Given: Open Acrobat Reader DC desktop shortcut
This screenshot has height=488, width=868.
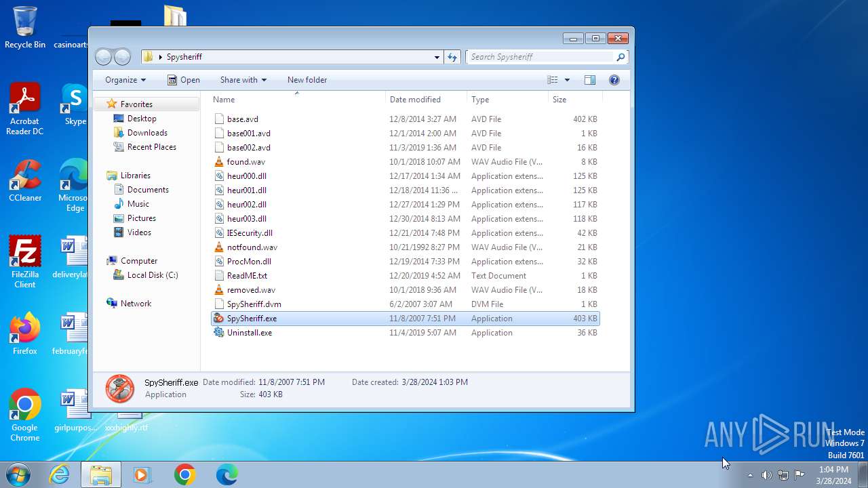Looking at the screenshot, I should pos(25,109).
